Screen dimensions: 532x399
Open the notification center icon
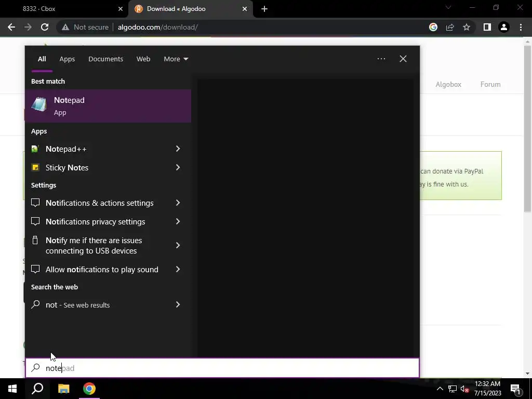[x=515, y=389]
